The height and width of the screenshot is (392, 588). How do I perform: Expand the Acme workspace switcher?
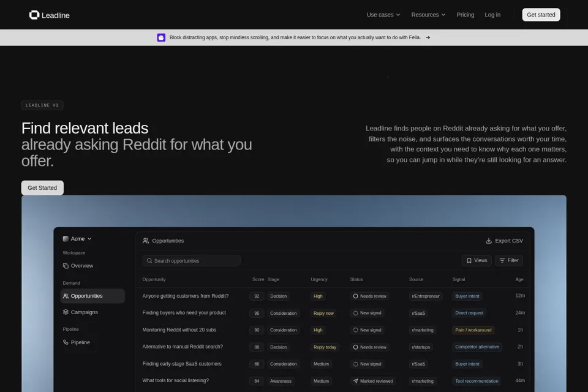tap(77, 239)
